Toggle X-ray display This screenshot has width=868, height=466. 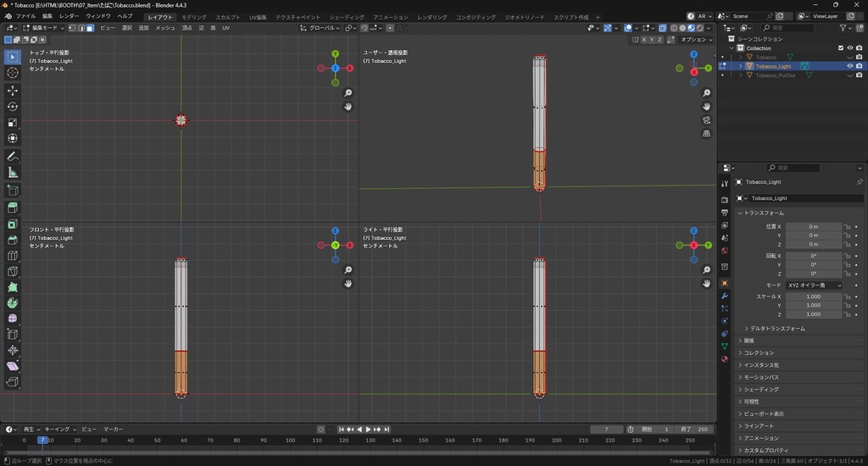662,28
